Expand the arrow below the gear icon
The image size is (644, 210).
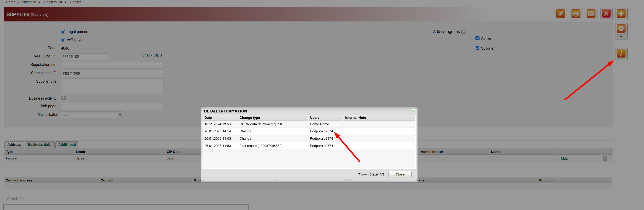[621, 37]
